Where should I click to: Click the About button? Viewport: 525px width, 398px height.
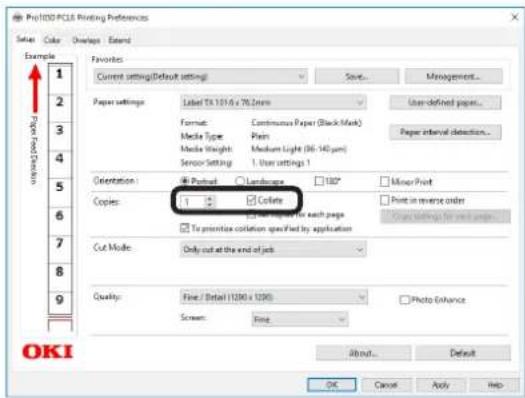pos(363,353)
